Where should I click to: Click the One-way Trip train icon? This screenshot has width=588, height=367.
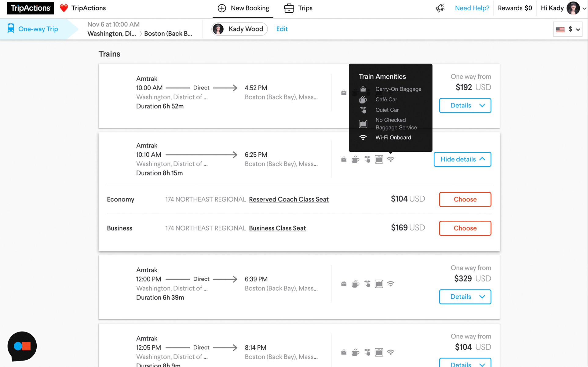[x=11, y=28]
